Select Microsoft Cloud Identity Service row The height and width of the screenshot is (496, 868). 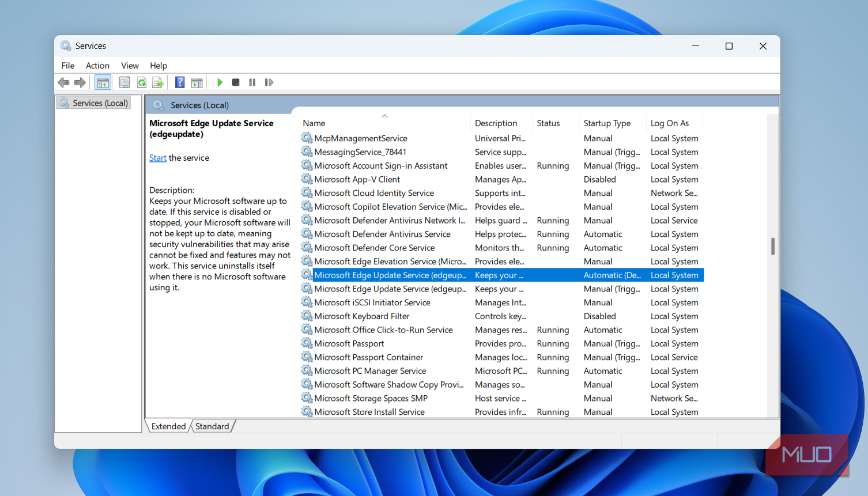tap(501, 193)
